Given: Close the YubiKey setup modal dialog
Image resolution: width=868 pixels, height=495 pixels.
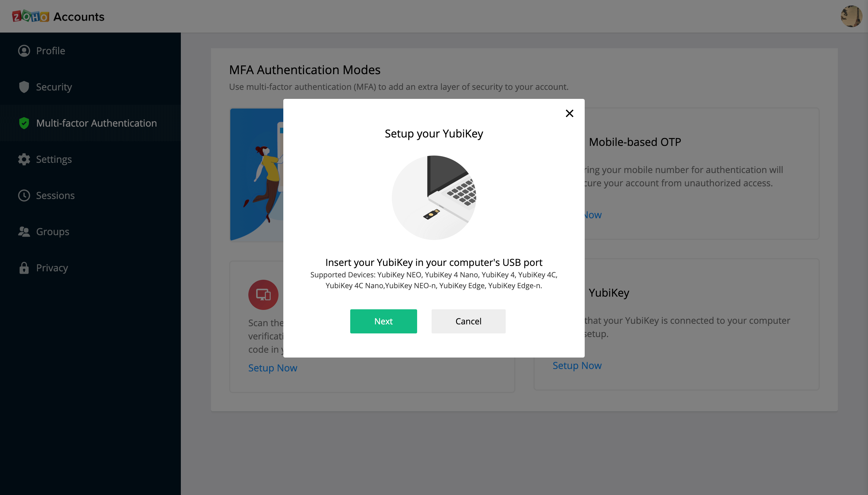Looking at the screenshot, I should 569,113.
